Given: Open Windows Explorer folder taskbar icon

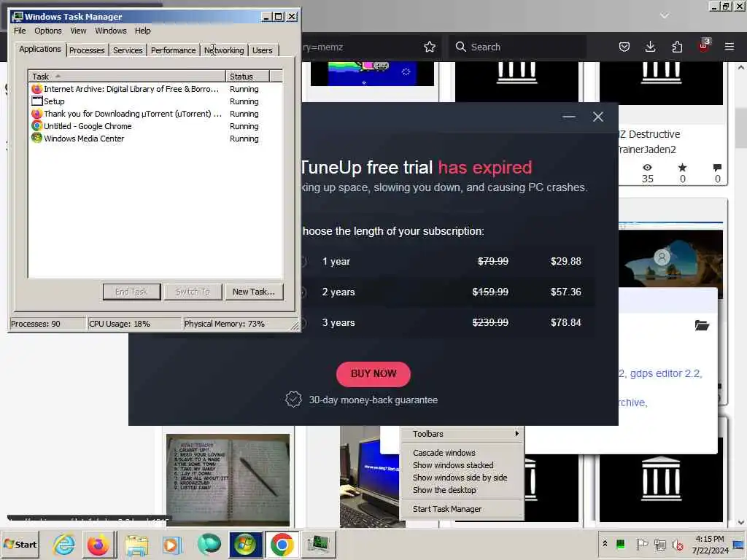Looking at the screenshot, I should (x=136, y=544).
